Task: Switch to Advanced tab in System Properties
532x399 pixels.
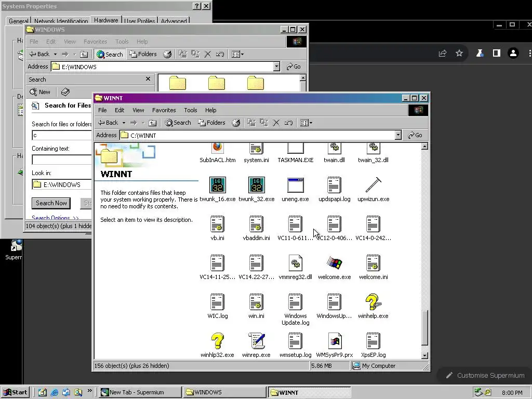Action: pyautogui.click(x=174, y=20)
